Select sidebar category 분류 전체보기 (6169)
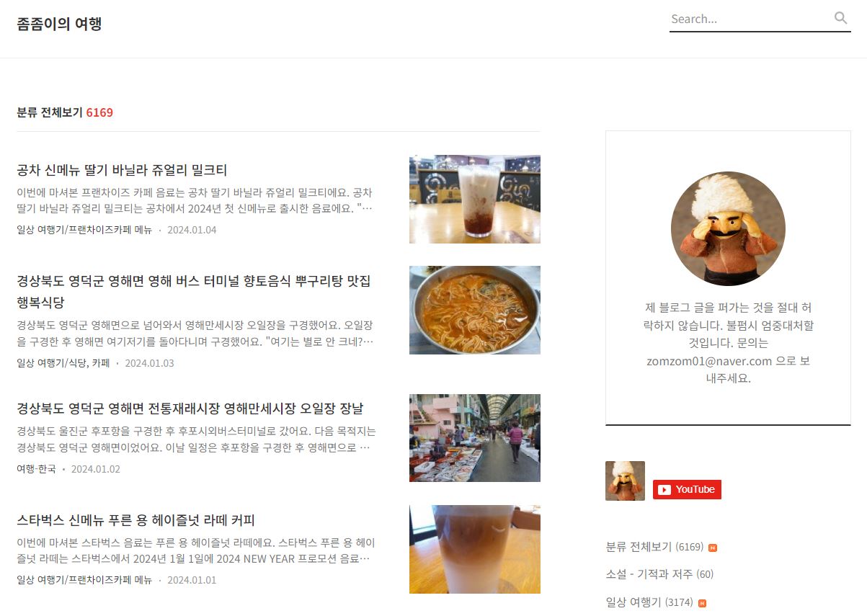 coord(654,547)
